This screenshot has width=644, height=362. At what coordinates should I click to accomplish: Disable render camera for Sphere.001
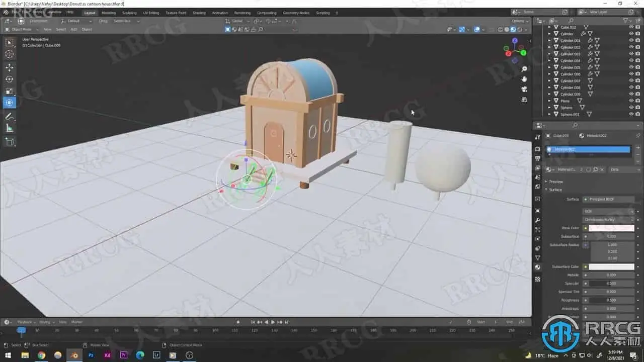(x=638, y=114)
